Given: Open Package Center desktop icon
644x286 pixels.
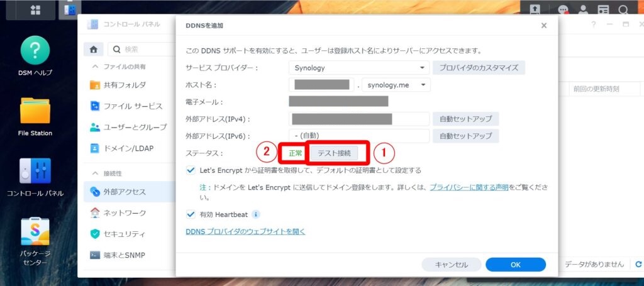Looking at the screenshot, I should (x=35, y=233).
